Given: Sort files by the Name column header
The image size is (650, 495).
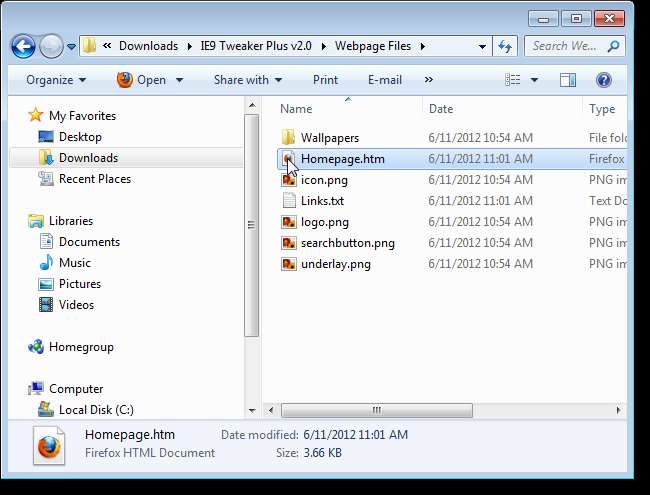Looking at the screenshot, I should [296, 109].
